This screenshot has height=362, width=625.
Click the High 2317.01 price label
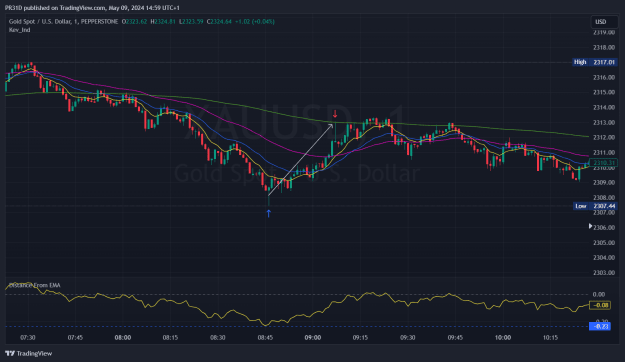click(595, 62)
